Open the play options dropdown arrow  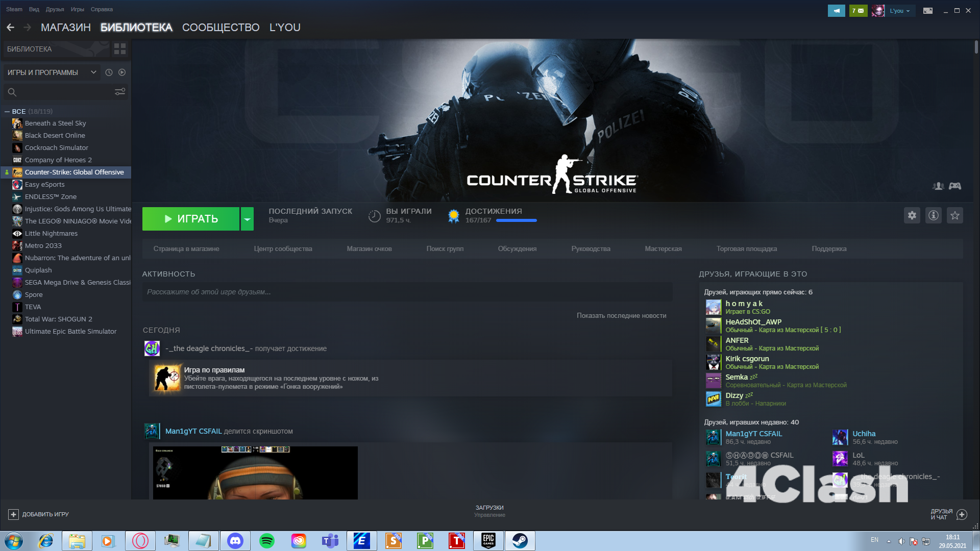pos(247,219)
